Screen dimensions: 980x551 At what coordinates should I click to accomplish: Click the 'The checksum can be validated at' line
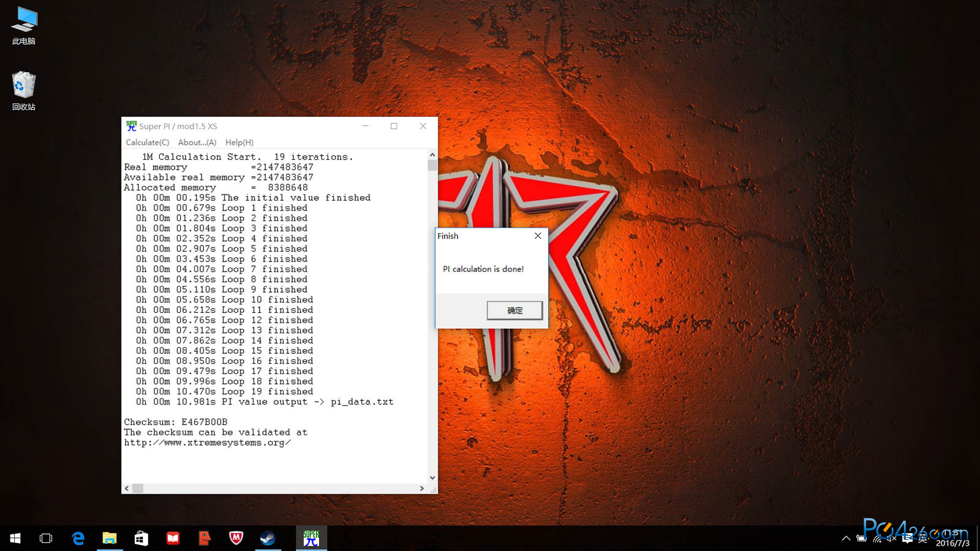coord(216,432)
